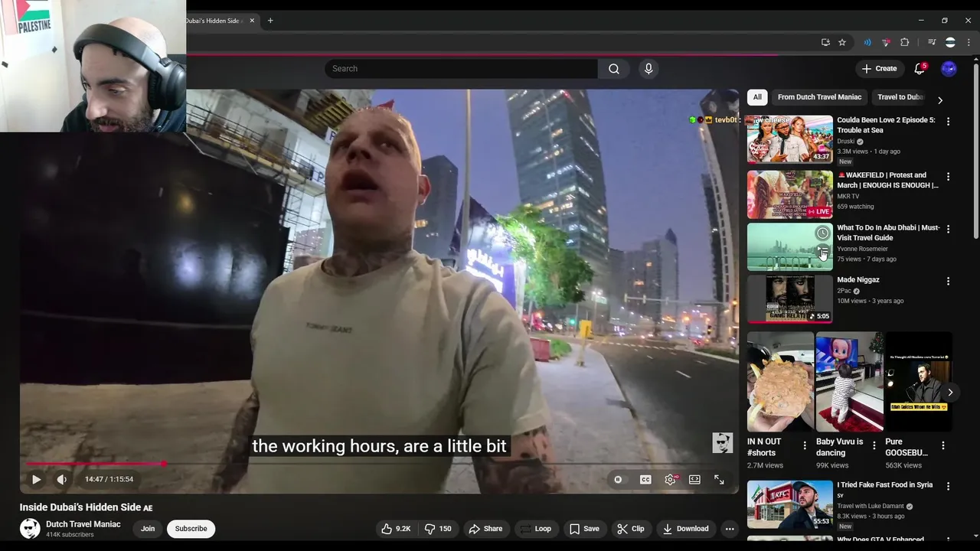980x551 pixels.
Task: Select the All filter chip
Action: [757, 97]
